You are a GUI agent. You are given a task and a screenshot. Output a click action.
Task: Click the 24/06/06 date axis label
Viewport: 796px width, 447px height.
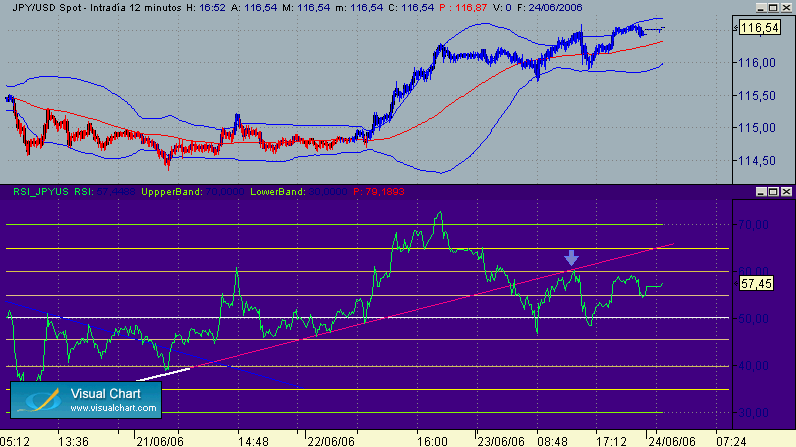672,441
